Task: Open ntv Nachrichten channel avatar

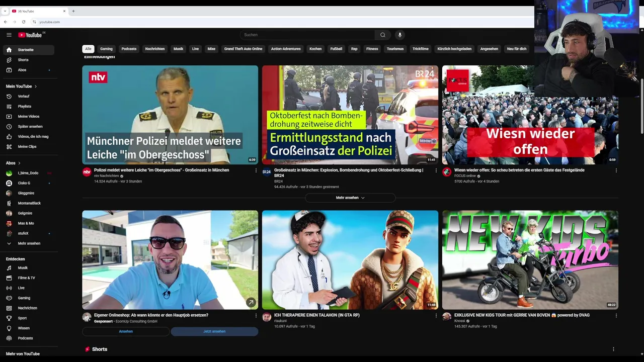Action: 87,172
